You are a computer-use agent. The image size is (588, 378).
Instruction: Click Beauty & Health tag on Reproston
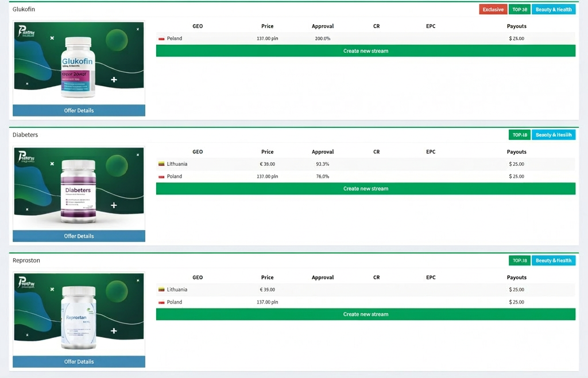click(x=554, y=260)
